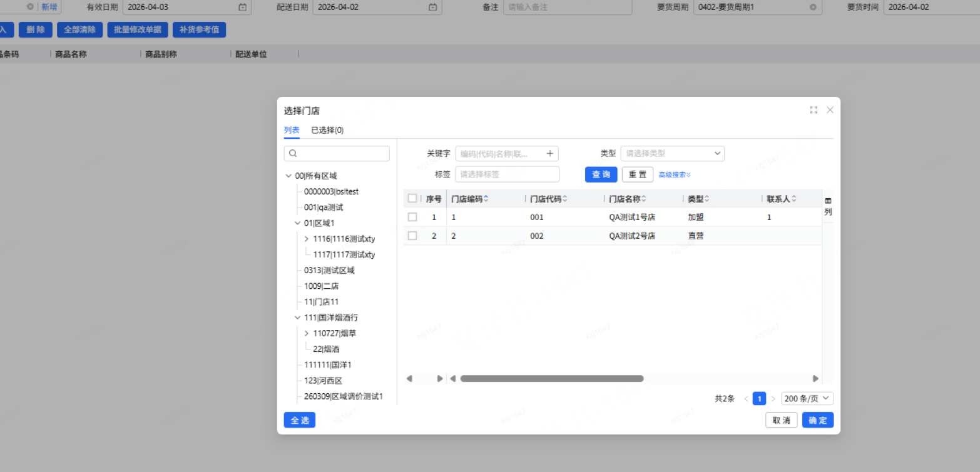This screenshot has width=980, height=472.
Task: Click the search icon in region filter box
Action: (x=293, y=154)
